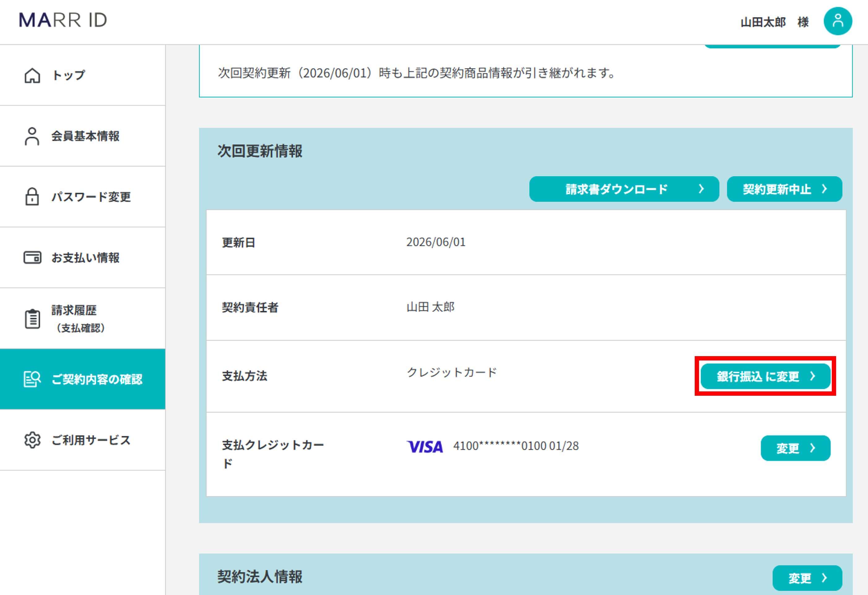Click the gear icon beside ご利用サービス
This screenshot has height=595, width=868.
[32, 440]
